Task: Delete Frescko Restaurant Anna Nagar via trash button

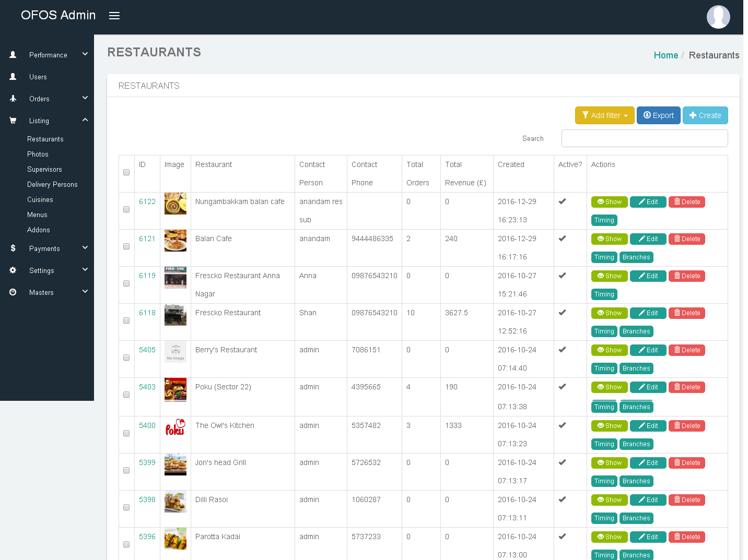Action: 687,276
